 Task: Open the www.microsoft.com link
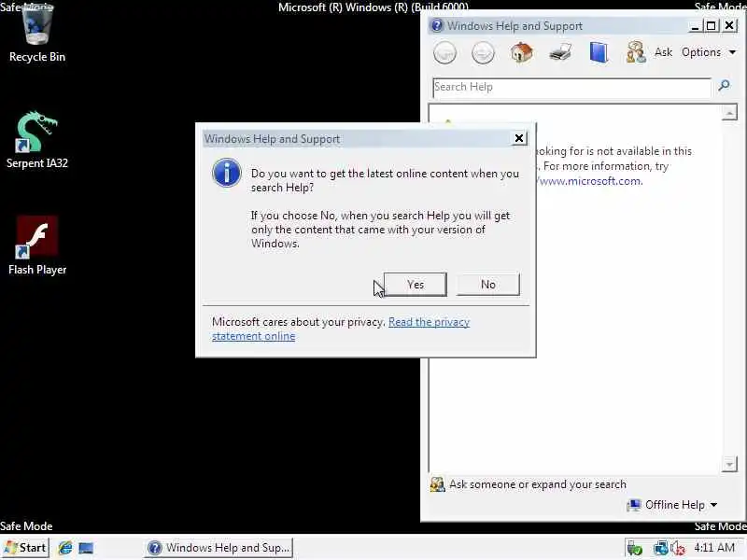589,181
